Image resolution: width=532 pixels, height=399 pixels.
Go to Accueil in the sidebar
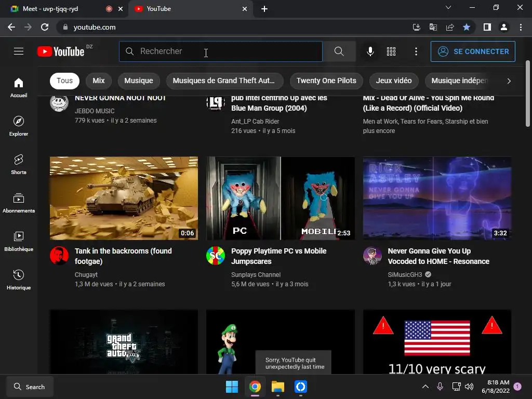point(19,87)
